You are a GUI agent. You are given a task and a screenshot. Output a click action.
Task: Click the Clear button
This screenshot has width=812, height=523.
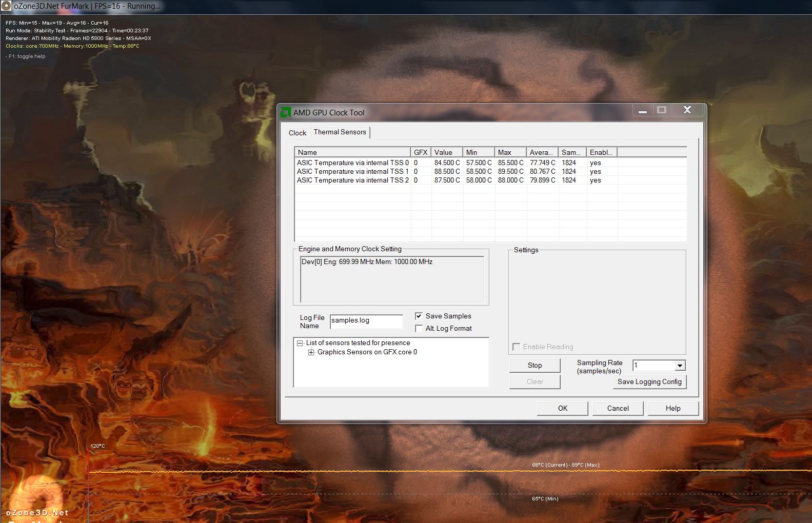tap(535, 381)
